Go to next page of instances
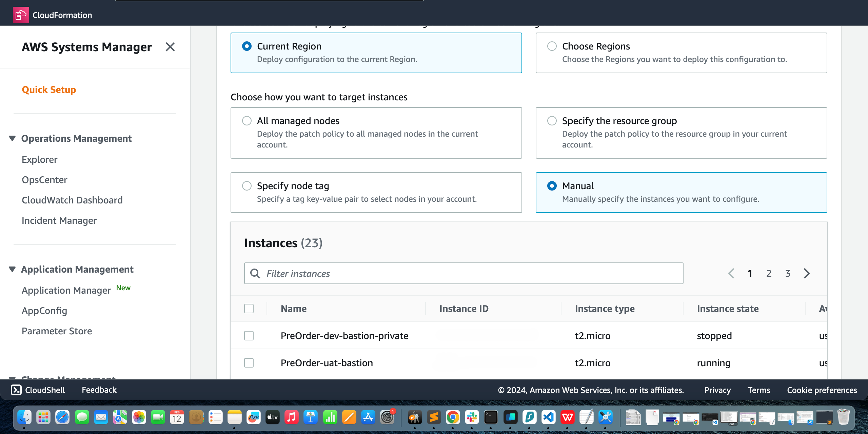Image resolution: width=868 pixels, height=434 pixels. 807,273
